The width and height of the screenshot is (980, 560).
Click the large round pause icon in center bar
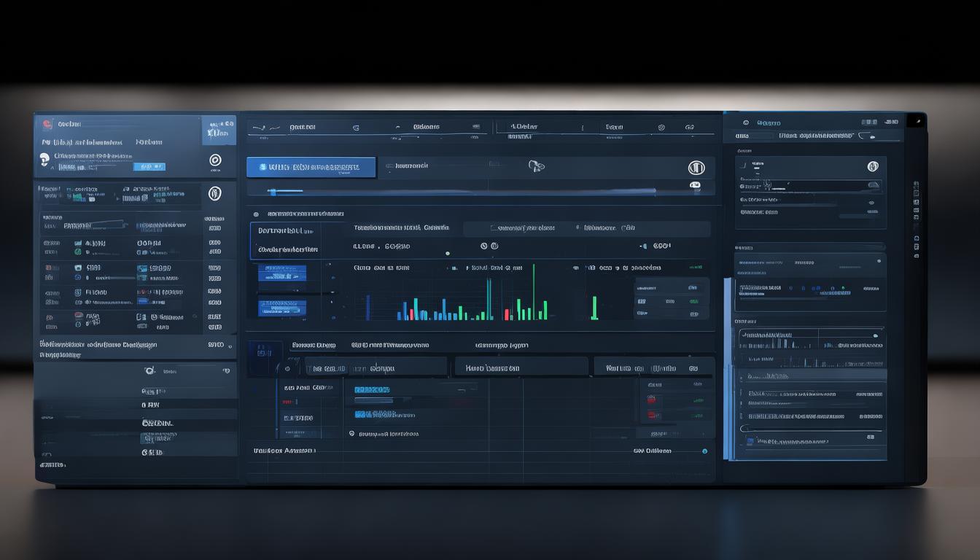[696, 168]
